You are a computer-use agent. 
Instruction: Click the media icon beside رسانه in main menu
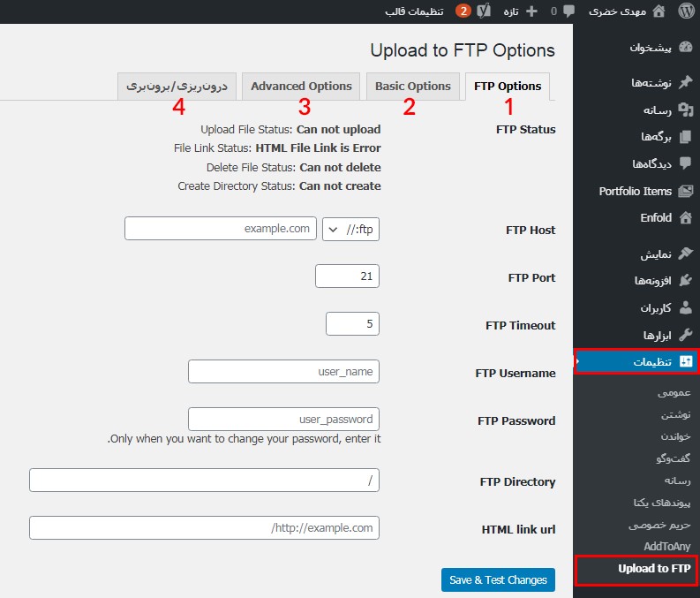685,110
